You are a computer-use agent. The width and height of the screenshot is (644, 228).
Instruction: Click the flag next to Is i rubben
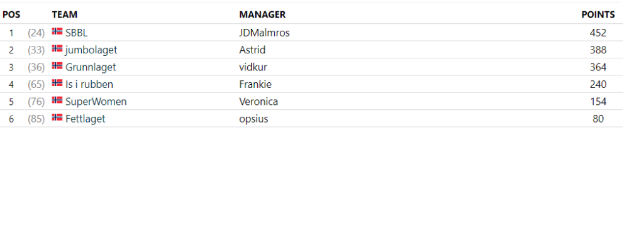(x=57, y=83)
